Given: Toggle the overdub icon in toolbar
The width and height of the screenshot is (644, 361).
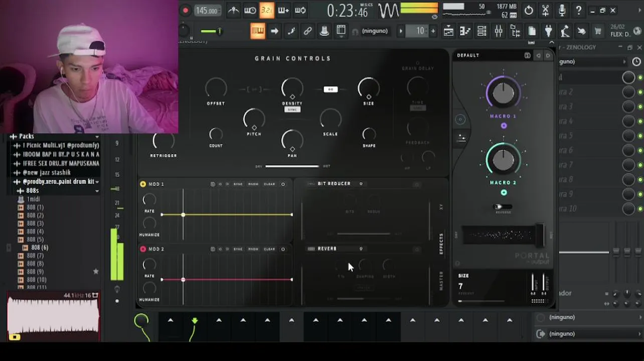Looking at the screenshot, I should point(283,10).
